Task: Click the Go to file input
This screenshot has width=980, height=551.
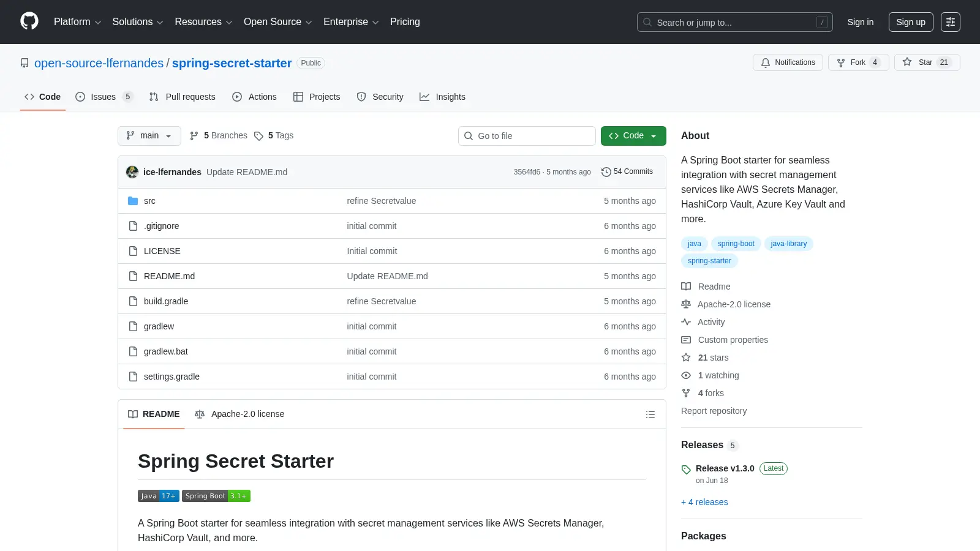Action: pyautogui.click(x=527, y=136)
